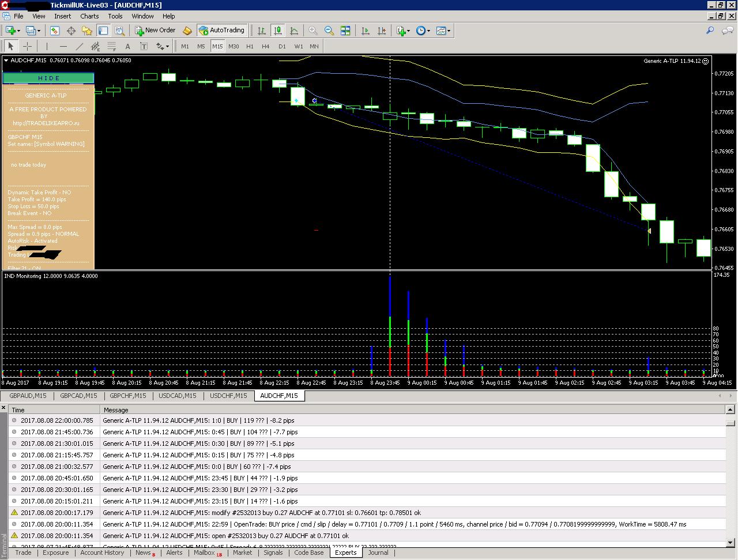Screen dimensions: 738x560
Task: Draw a horizontal line tool
Action: [x=63, y=46]
